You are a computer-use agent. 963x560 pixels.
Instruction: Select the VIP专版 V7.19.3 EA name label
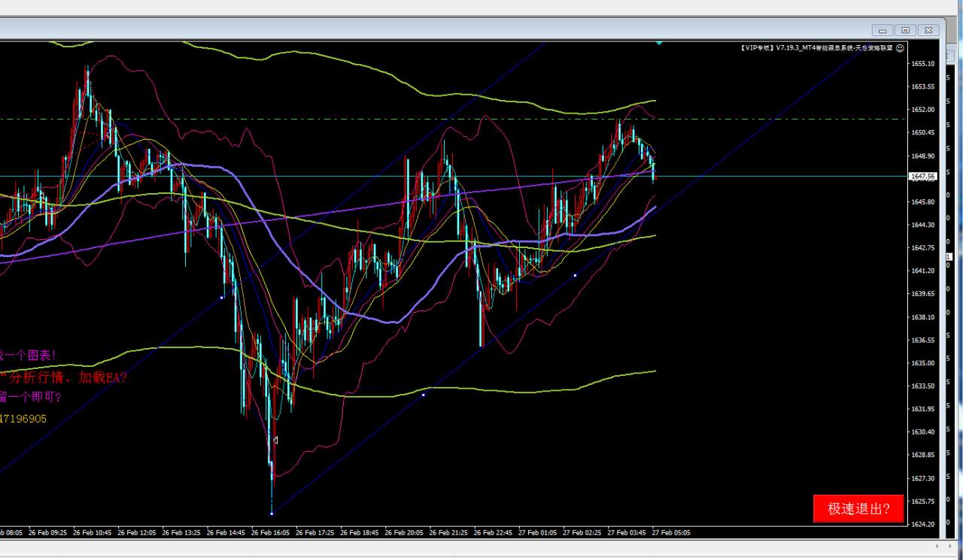click(x=816, y=48)
